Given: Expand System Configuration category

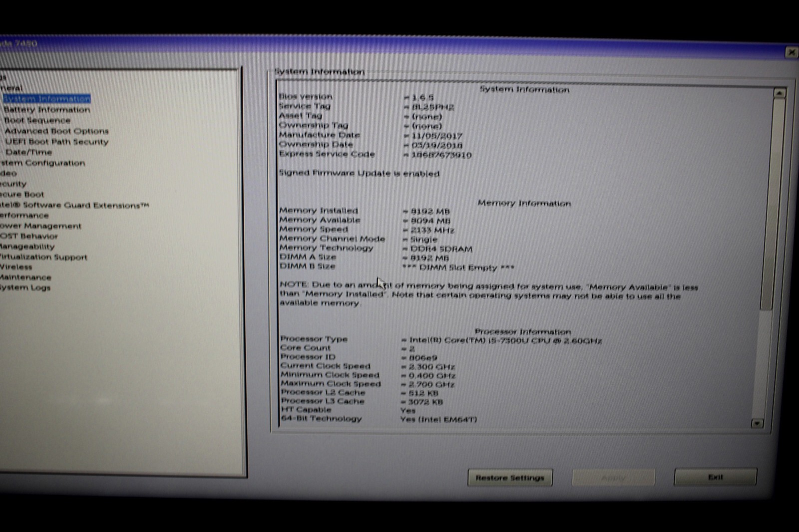Looking at the screenshot, I should 42,163.
